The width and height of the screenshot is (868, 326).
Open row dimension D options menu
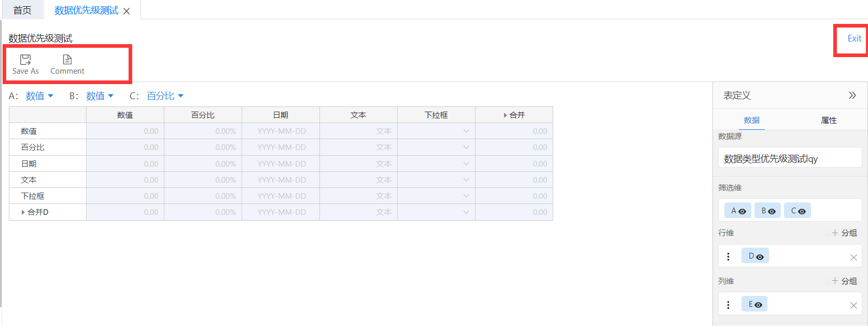point(728,256)
